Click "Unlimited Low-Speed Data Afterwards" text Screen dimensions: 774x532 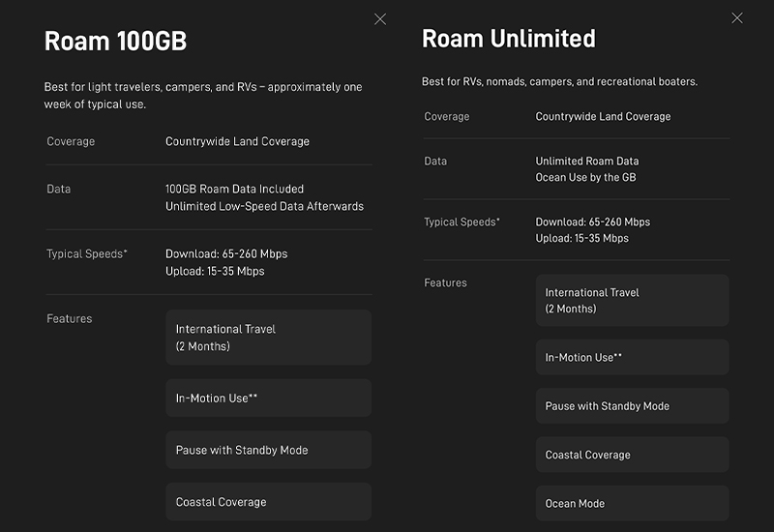click(x=264, y=206)
